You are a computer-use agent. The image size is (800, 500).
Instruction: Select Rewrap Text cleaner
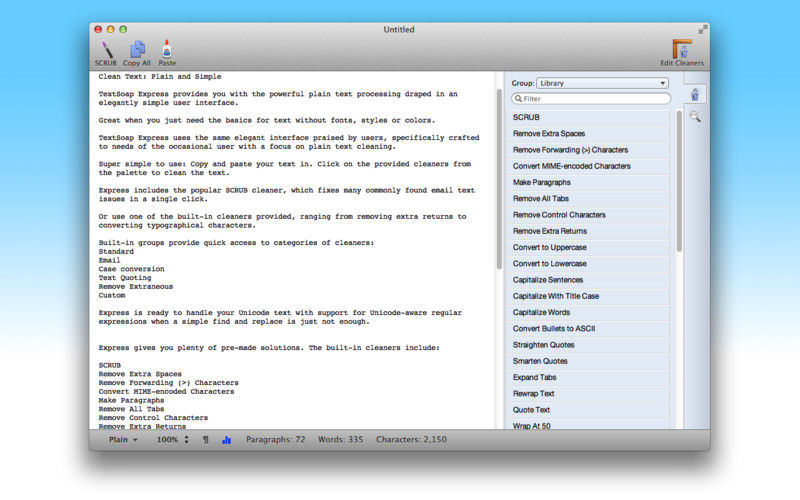(x=590, y=394)
